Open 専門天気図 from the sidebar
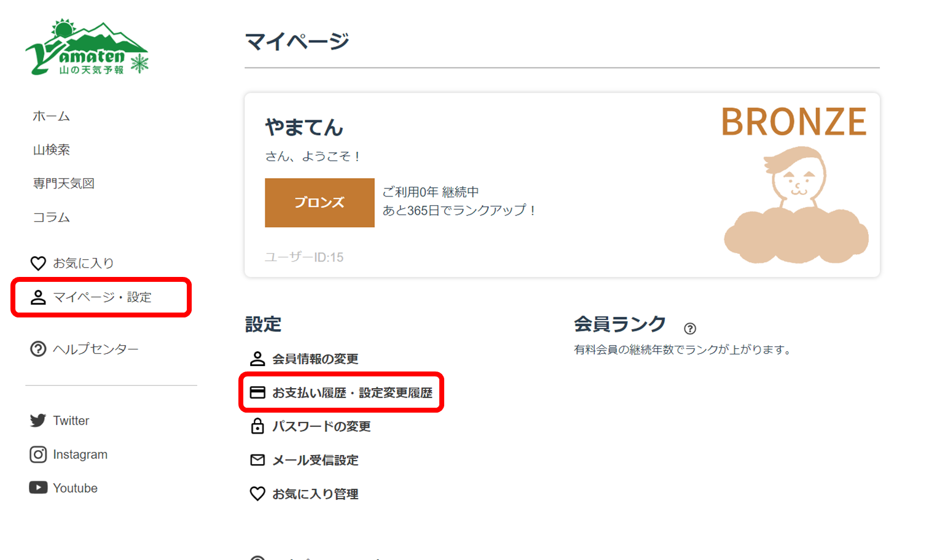929x560 pixels. tap(63, 184)
